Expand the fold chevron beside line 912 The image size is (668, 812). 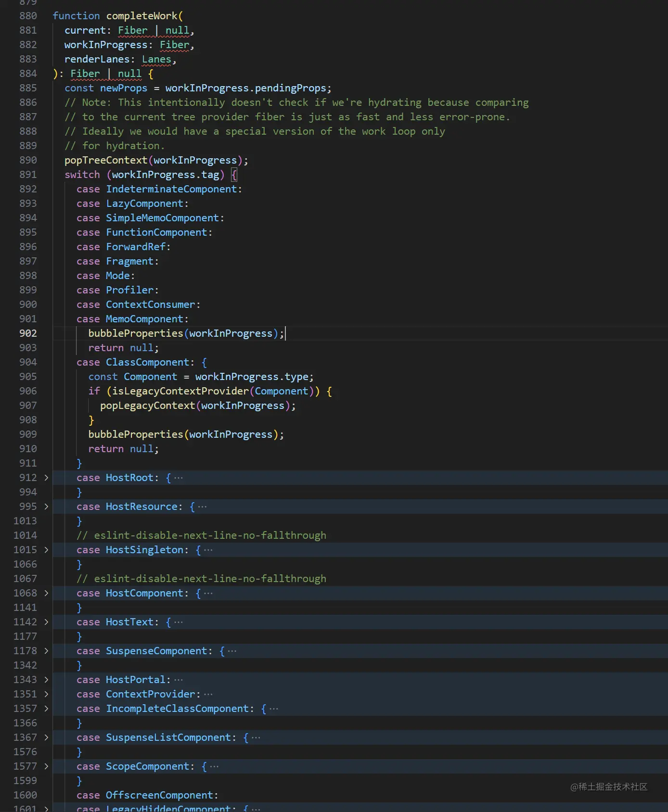tap(46, 478)
